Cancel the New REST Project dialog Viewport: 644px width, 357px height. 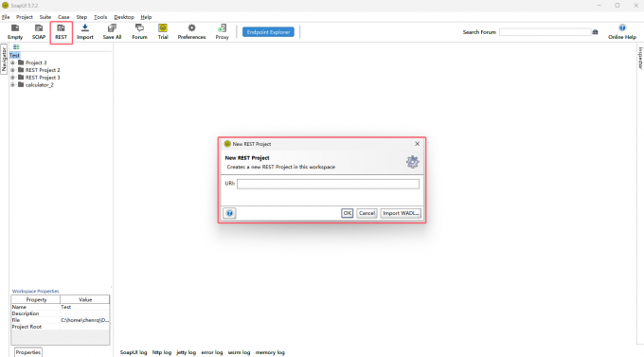(367, 213)
